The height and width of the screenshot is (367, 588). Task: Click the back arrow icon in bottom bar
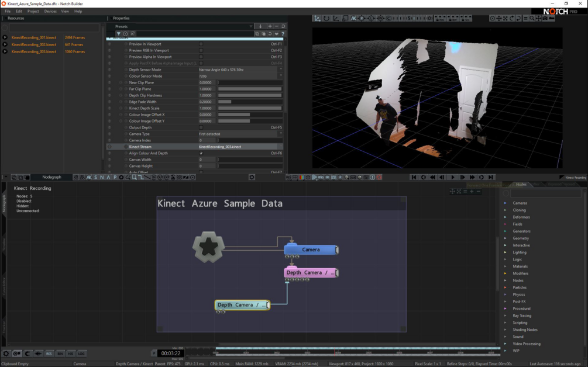pos(38,353)
